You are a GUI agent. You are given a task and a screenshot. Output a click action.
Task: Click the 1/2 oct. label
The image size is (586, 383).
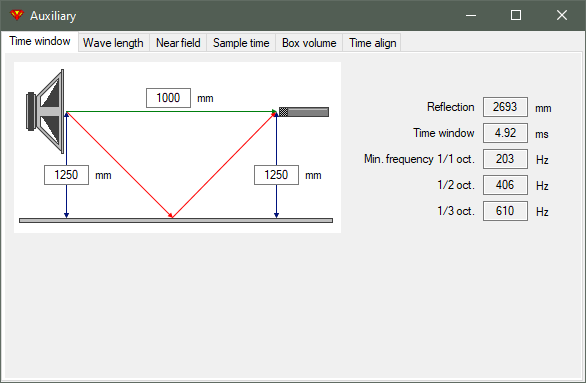(x=456, y=185)
